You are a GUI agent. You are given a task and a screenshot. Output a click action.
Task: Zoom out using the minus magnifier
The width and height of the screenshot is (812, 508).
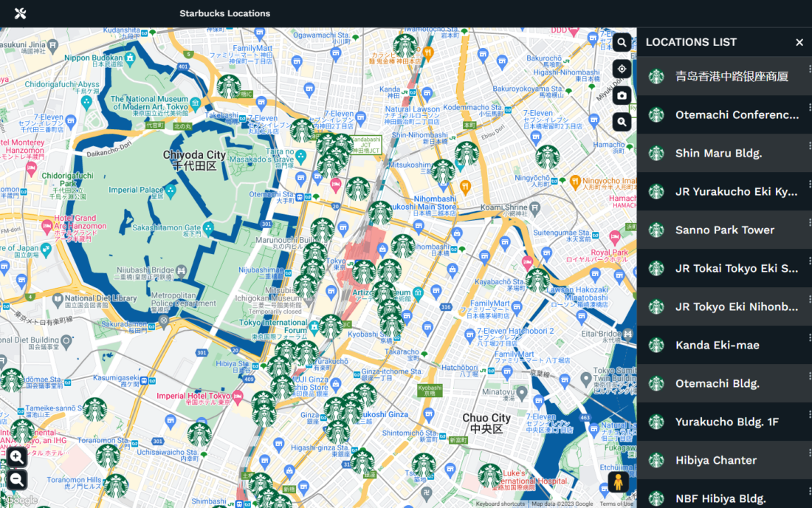16,480
